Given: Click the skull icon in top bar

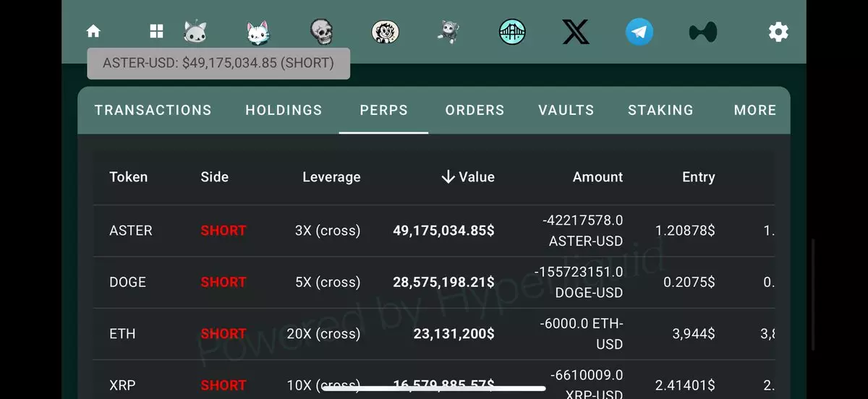Looking at the screenshot, I should (321, 31).
